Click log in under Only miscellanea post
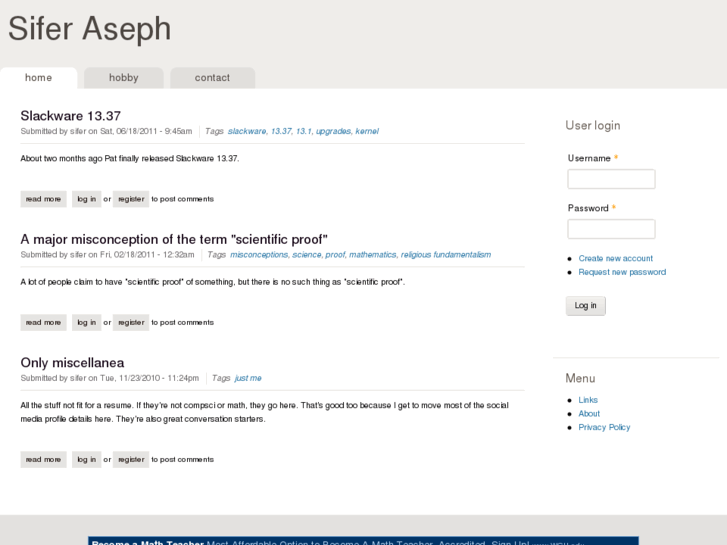Image resolution: width=727 pixels, height=545 pixels. 87,460
